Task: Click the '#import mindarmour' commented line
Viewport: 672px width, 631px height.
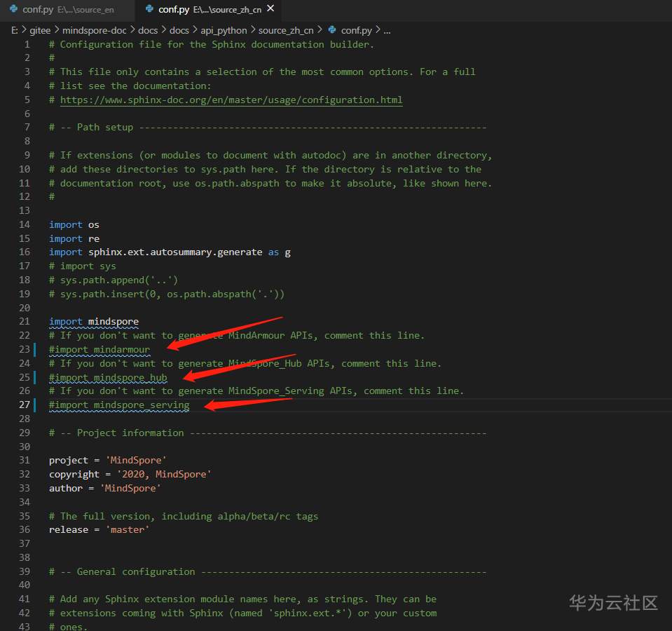Action: click(x=100, y=350)
